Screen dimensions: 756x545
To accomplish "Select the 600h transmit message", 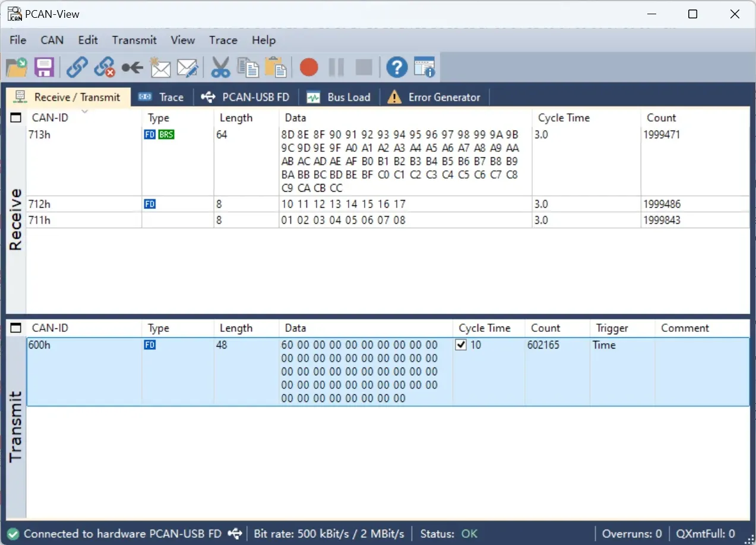I will [388, 372].
